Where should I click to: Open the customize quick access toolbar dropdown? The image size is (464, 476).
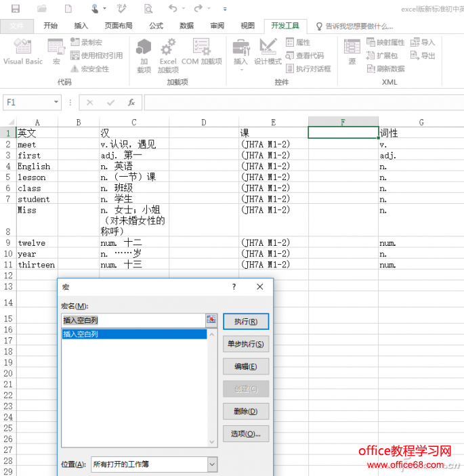point(225,9)
